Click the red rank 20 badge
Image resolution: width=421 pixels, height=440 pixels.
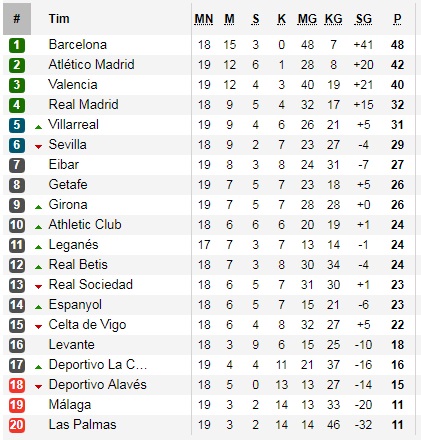point(17,425)
